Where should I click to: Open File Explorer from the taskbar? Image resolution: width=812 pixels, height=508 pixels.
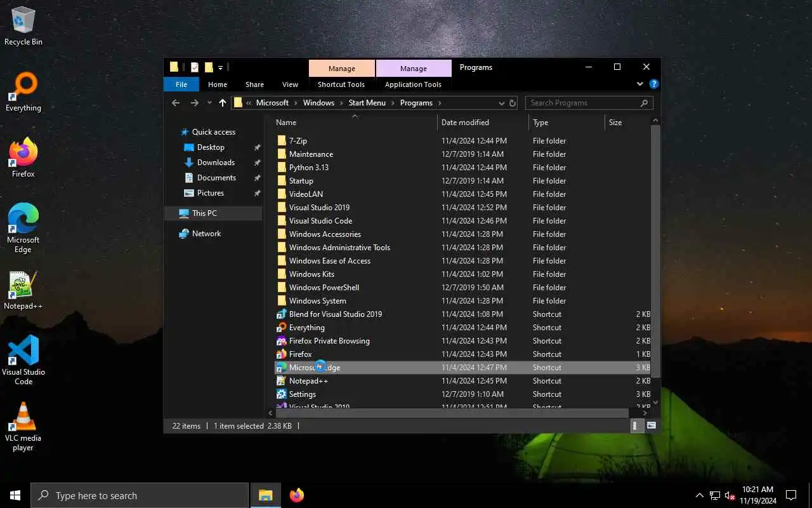265,495
